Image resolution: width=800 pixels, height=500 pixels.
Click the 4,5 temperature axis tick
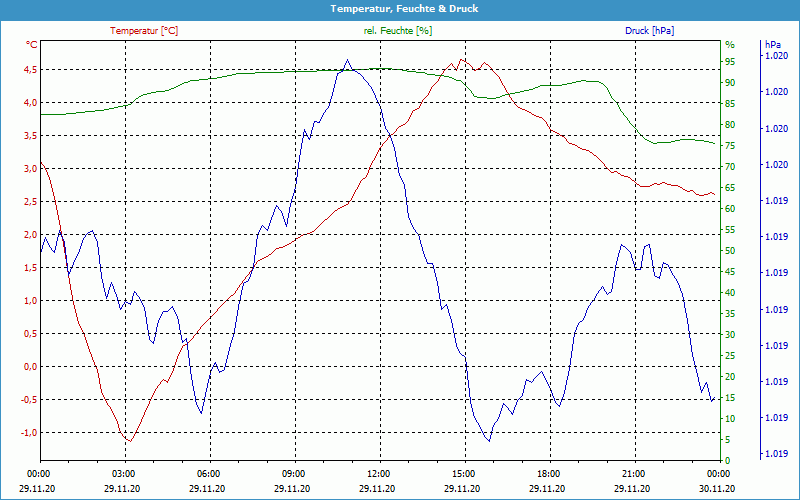coord(30,69)
